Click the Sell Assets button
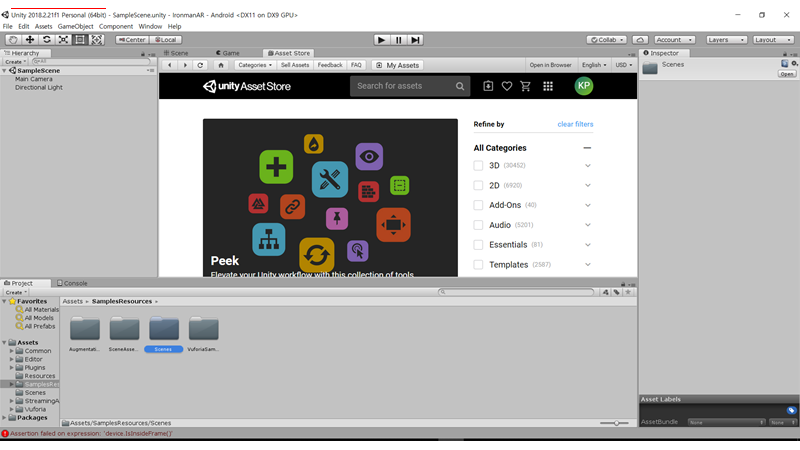 click(x=295, y=65)
